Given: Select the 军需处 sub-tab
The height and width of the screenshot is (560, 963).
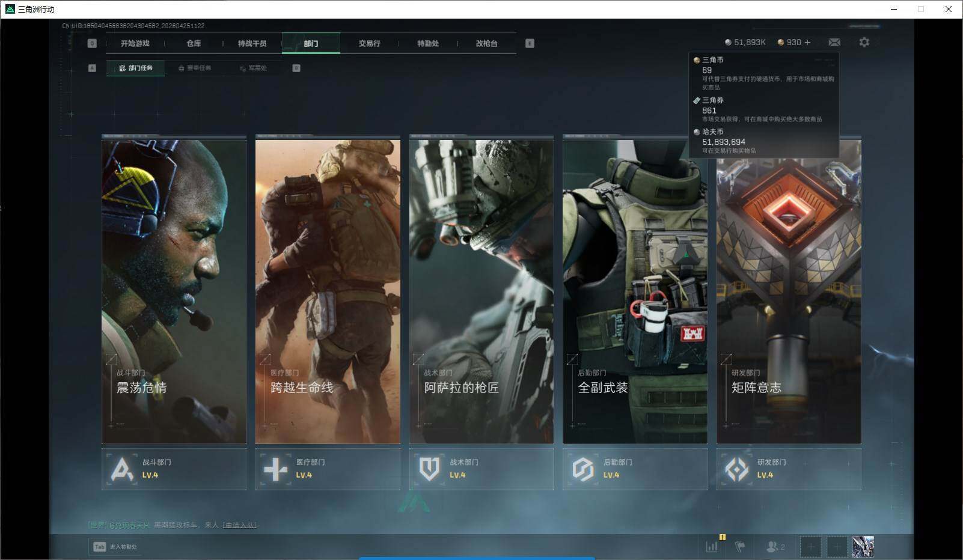Looking at the screenshot, I should (254, 68).
